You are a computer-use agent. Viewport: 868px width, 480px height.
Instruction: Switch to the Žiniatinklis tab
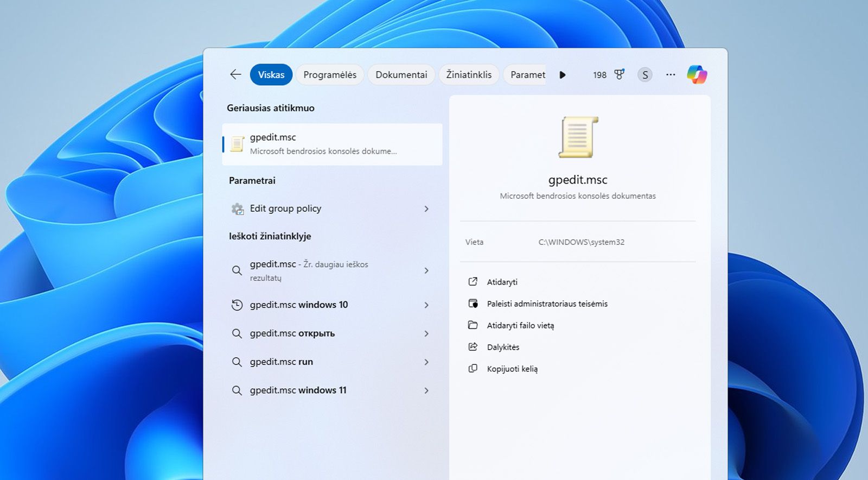pos(469,75)
